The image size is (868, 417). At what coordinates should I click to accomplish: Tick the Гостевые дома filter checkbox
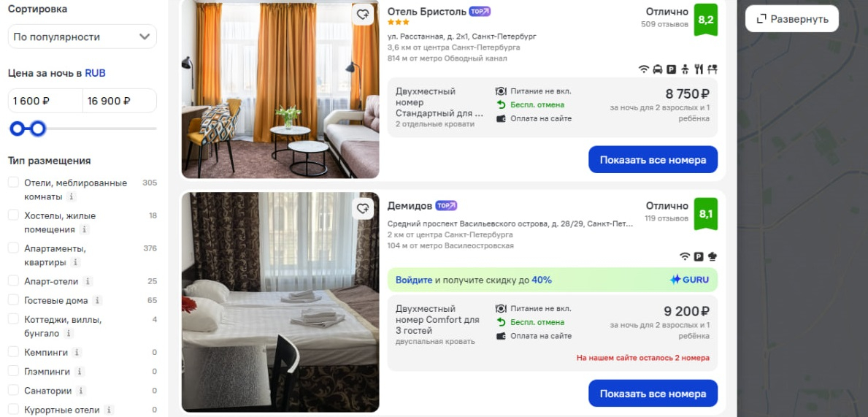click(x=13, y=300)
